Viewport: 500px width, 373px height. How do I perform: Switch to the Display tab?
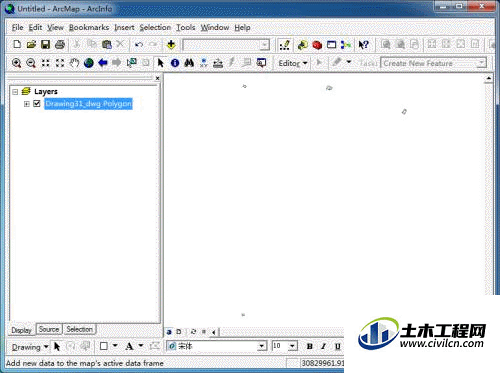tap(21, 330)
